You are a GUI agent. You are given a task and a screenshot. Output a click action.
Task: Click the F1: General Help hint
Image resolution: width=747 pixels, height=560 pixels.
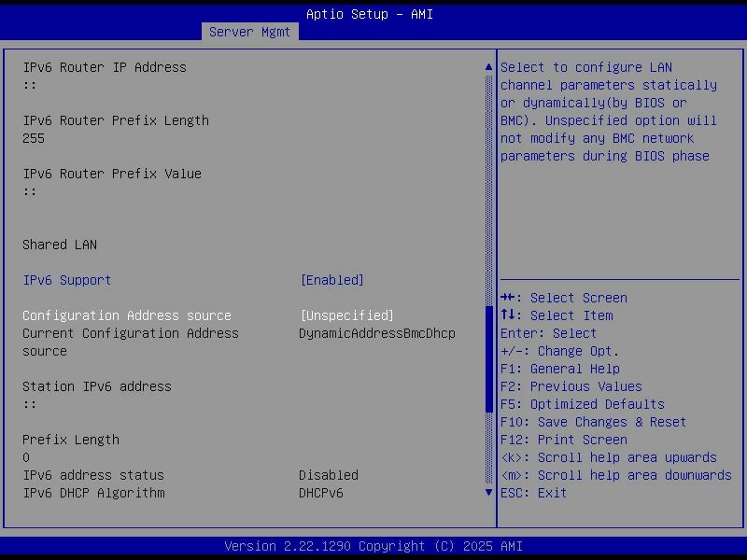[559, 369]
